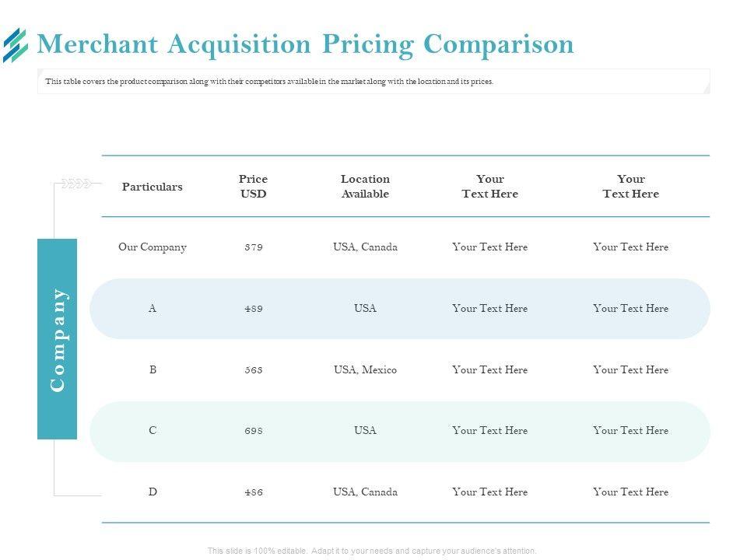Select the vertical Company label block
The image size is (747, 560).
click(x=58, y=339)
